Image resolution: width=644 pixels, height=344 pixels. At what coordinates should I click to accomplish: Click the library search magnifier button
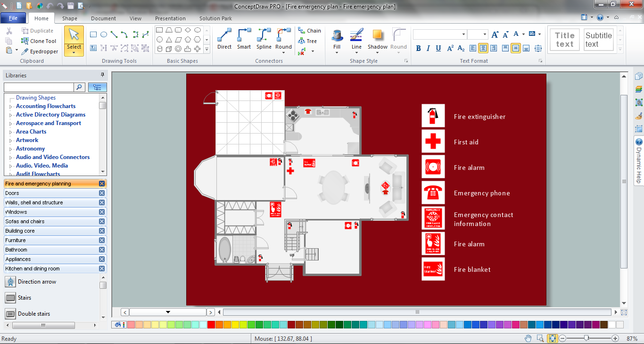[x=80, y=87]
